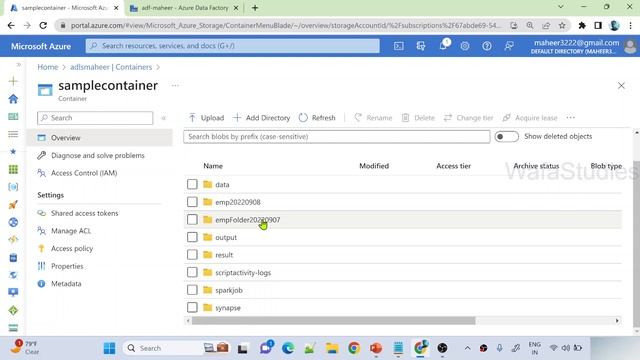640x360 pixels.
Task: Collapse the container menu pane
Action: (164, 118)
